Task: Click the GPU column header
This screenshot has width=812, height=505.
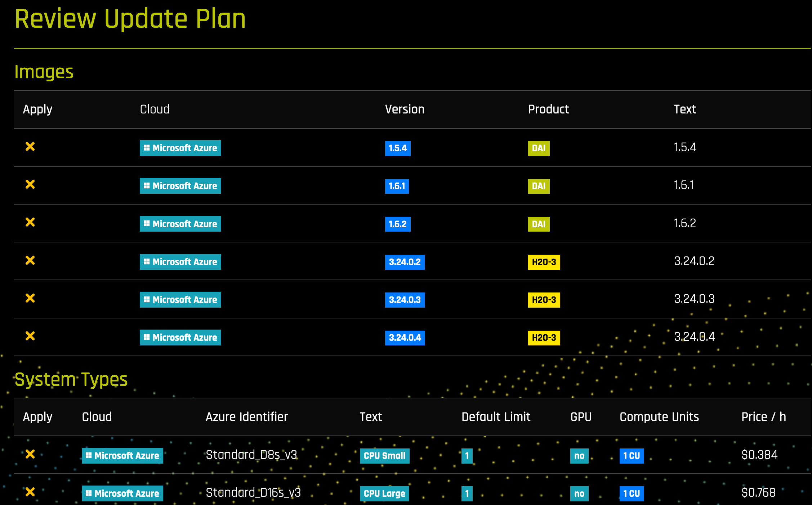Action: tap(581, 417)
